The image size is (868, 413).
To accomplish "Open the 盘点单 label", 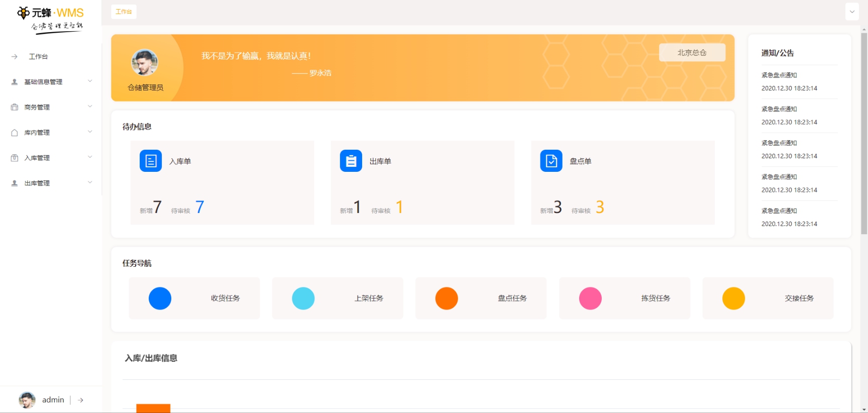I will tap(580, 161).
